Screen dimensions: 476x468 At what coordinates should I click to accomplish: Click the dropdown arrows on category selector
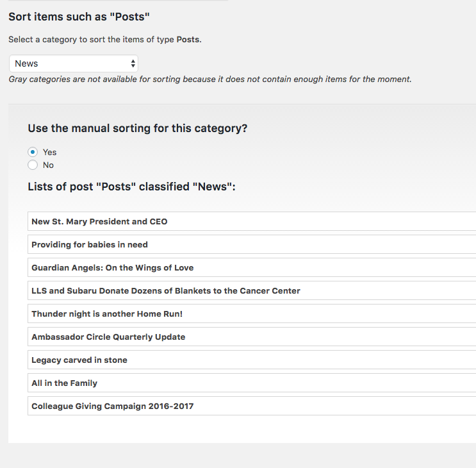click(x=133, y=63)
